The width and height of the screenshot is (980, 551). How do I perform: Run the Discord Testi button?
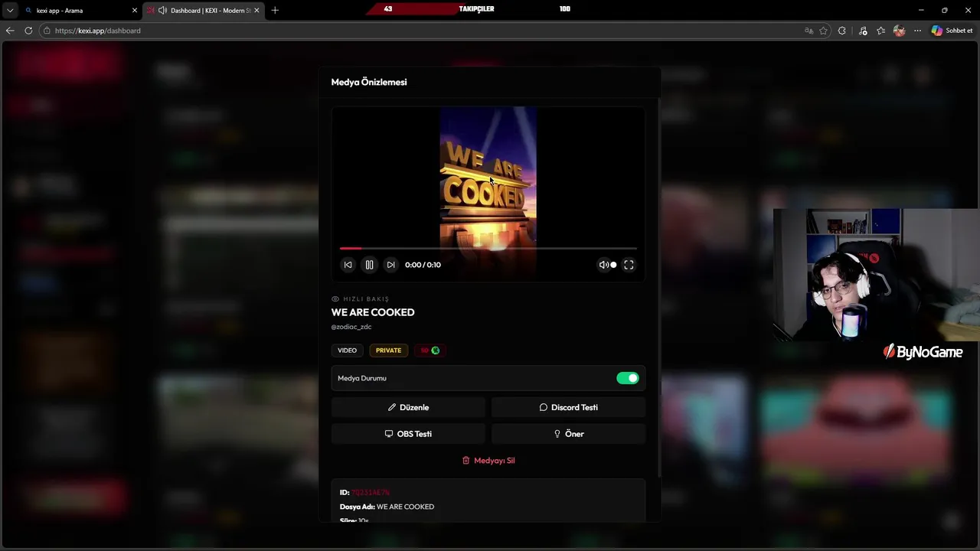coord(568,407)
